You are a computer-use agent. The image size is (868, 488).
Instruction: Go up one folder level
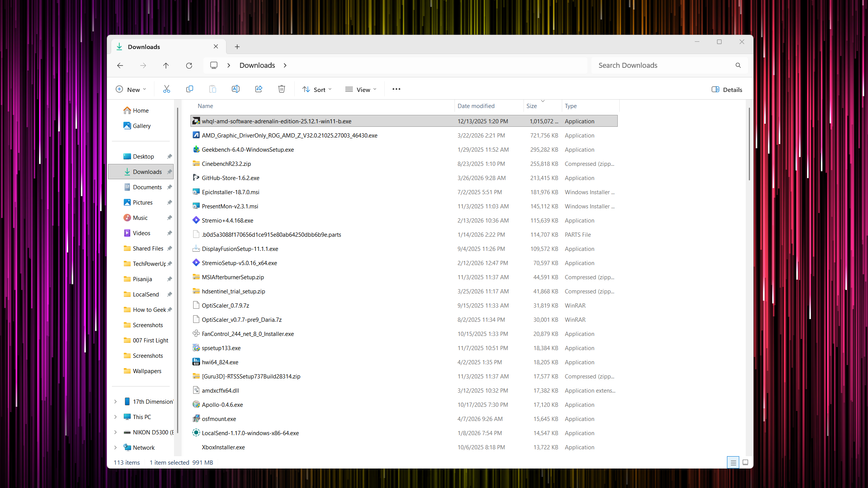point(166,66)
